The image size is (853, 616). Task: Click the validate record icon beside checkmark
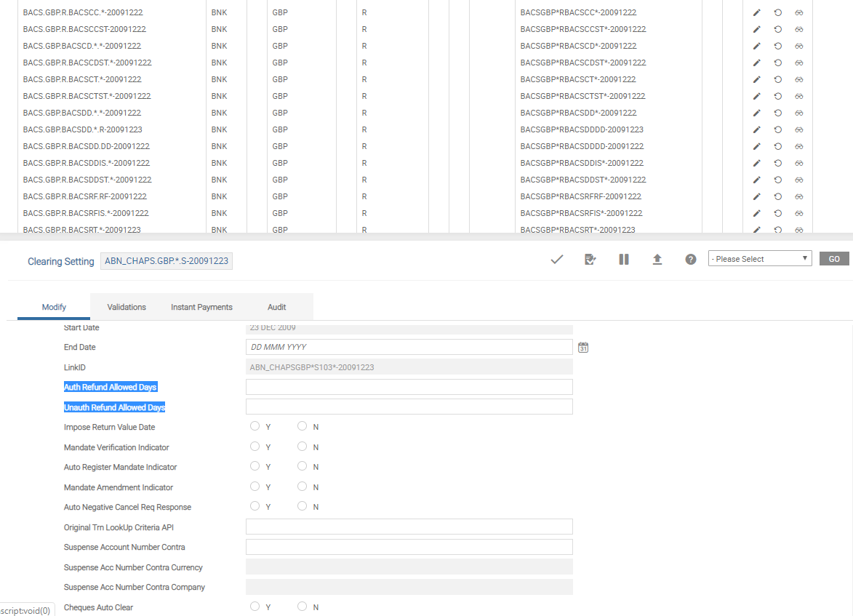click(x=590, y=260)
